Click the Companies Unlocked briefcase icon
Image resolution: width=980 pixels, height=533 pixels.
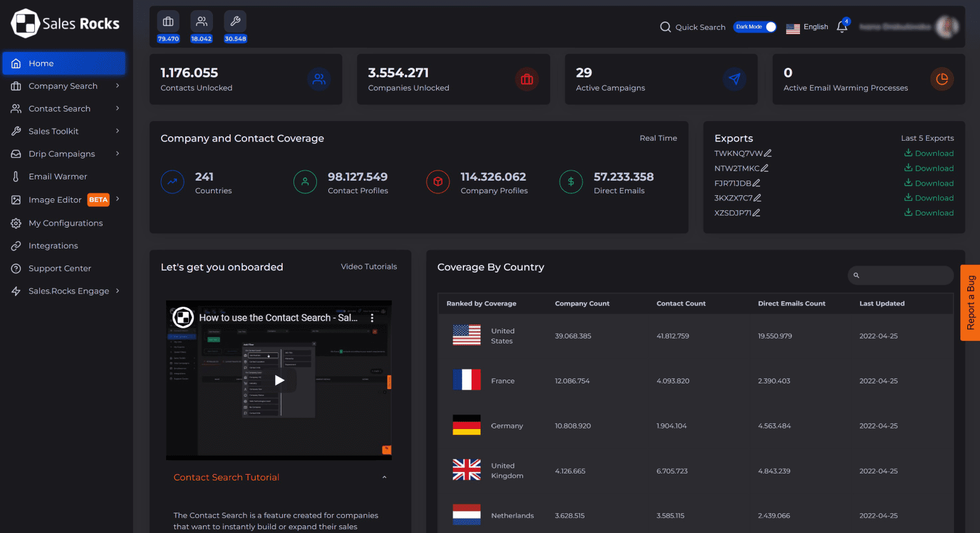(527, 79)
